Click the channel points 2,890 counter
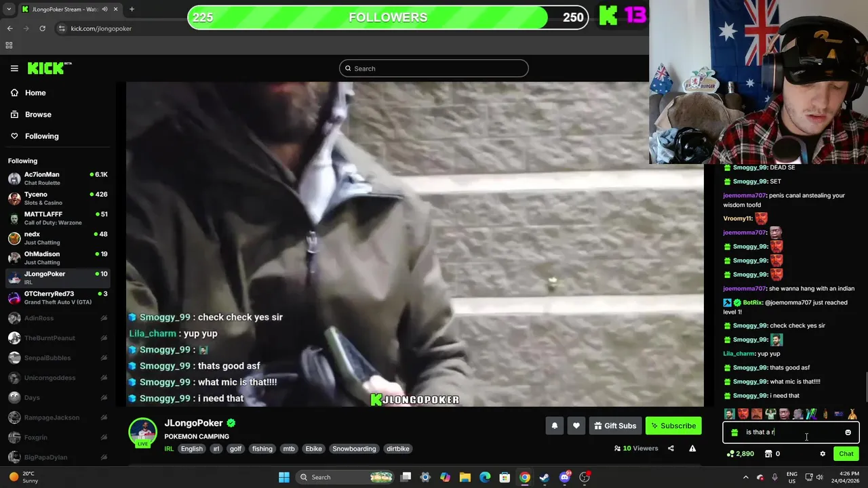868x488 pixels. click(x=740, y=453)
